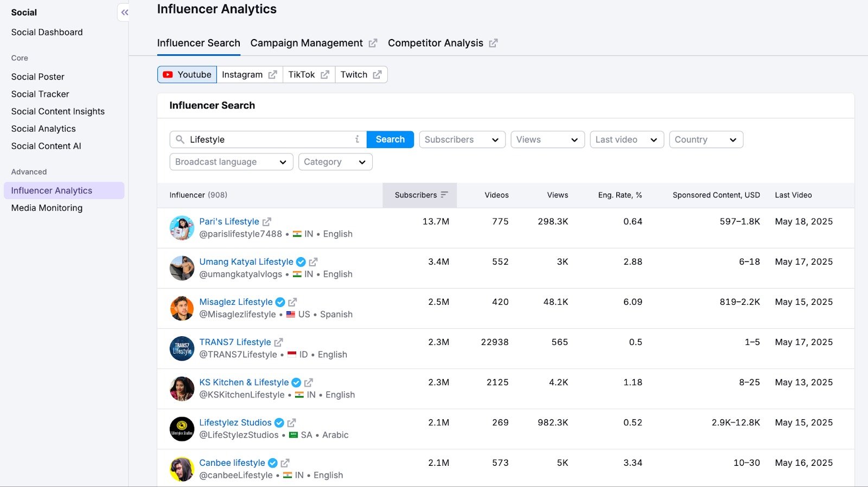
Task: Collapse the Social sidebar with double-chevron icon
Action: click(x=124, y=12)
